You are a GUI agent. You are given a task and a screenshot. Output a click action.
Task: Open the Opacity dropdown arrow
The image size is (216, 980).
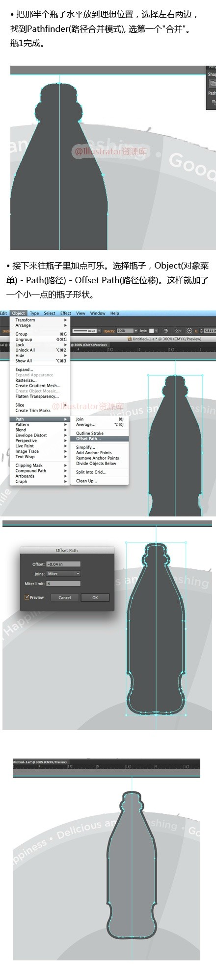135,331
